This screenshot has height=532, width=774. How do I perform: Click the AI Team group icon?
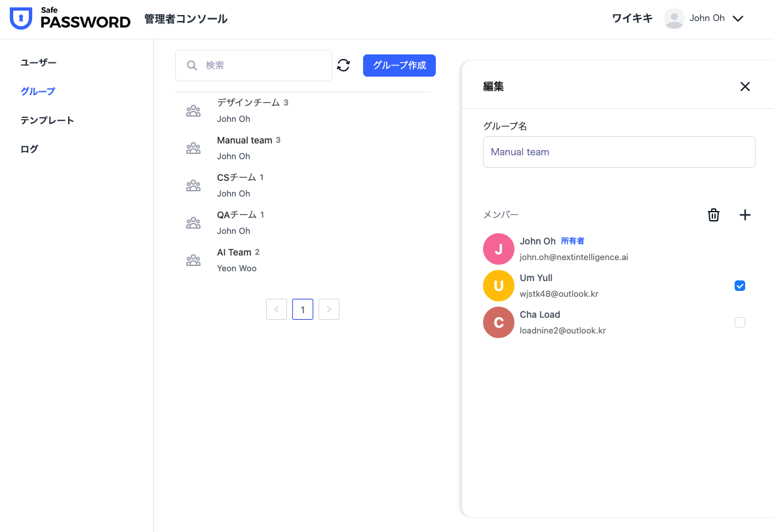pyautogui.click(x=193, y=261)
